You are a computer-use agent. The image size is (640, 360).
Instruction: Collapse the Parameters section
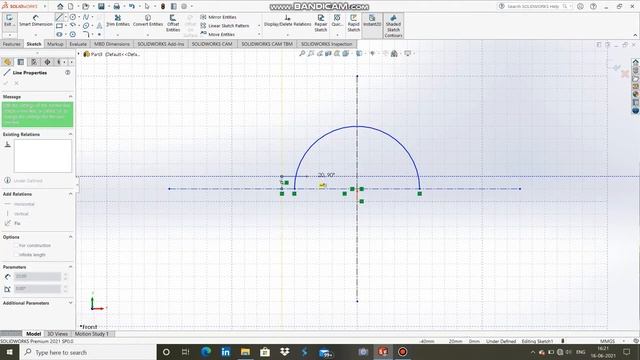[70, 267]
